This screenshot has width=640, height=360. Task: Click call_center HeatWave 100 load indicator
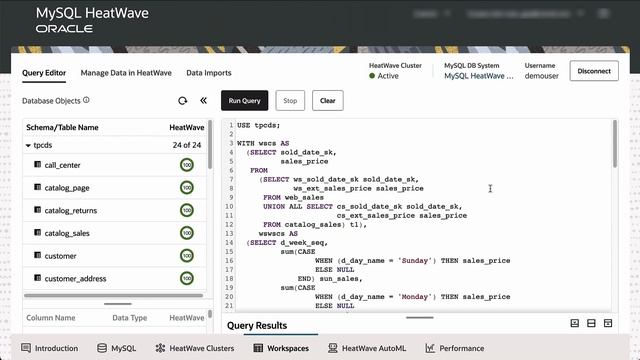[x=187, y=165]
